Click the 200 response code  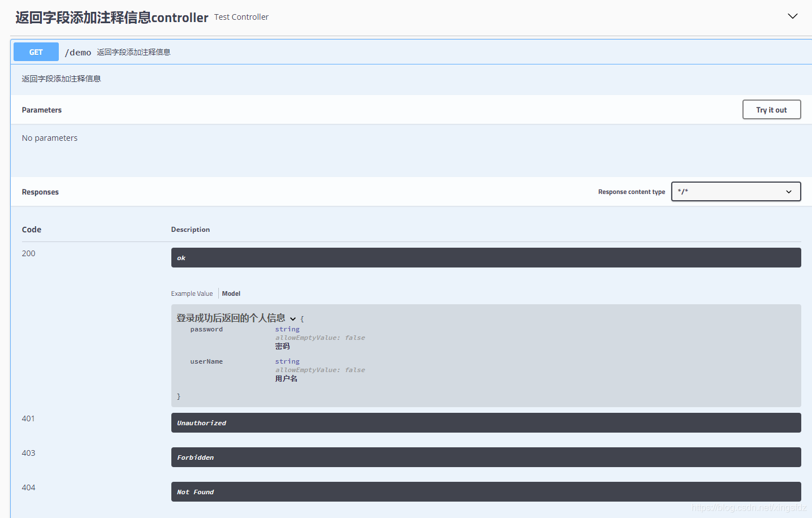29,253
